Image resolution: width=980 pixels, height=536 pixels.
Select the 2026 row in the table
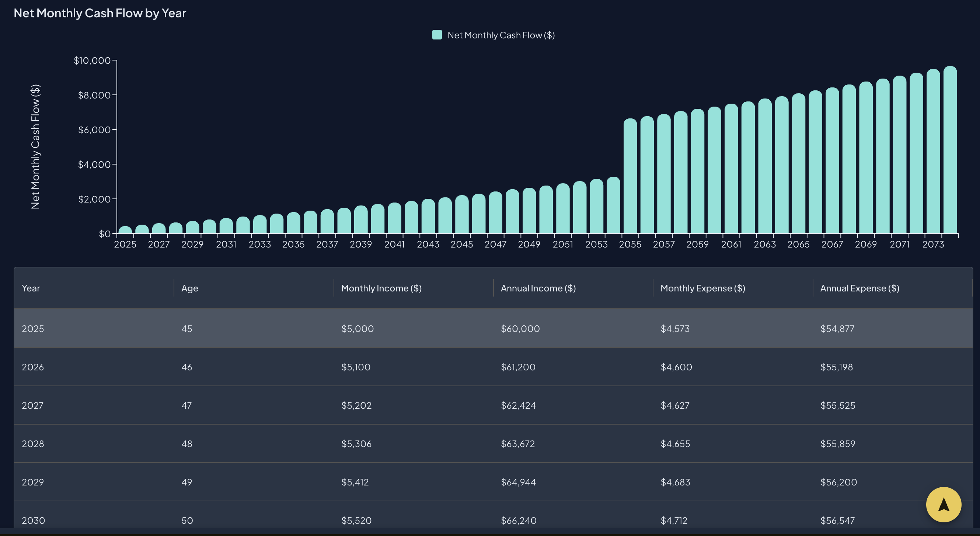coord(33,367)
